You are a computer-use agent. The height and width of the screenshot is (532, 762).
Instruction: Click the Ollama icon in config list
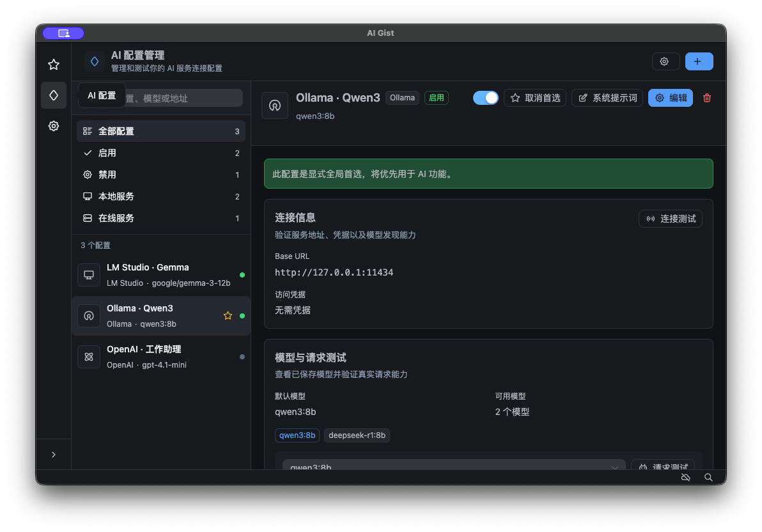point(89,316)
